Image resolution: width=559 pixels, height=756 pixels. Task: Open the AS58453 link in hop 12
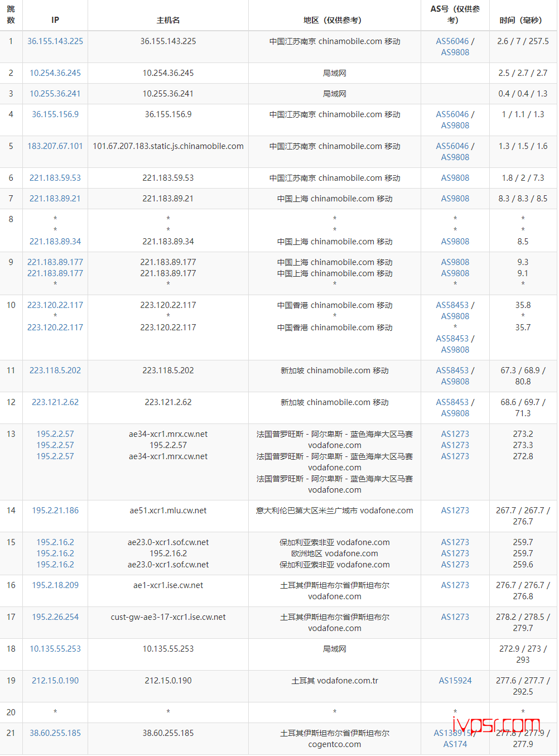452,402
